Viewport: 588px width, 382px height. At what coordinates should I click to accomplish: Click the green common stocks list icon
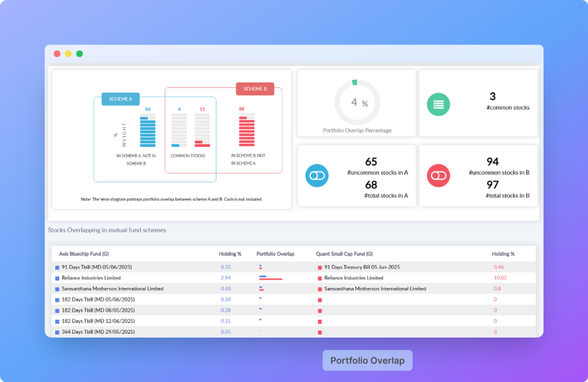439,104
